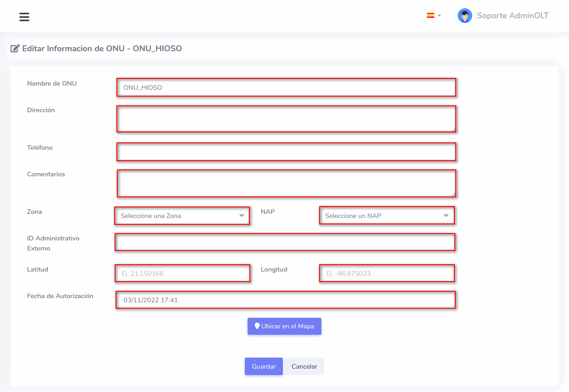
Task: Expand the NAP dropdown
Action: click(387, 216)
